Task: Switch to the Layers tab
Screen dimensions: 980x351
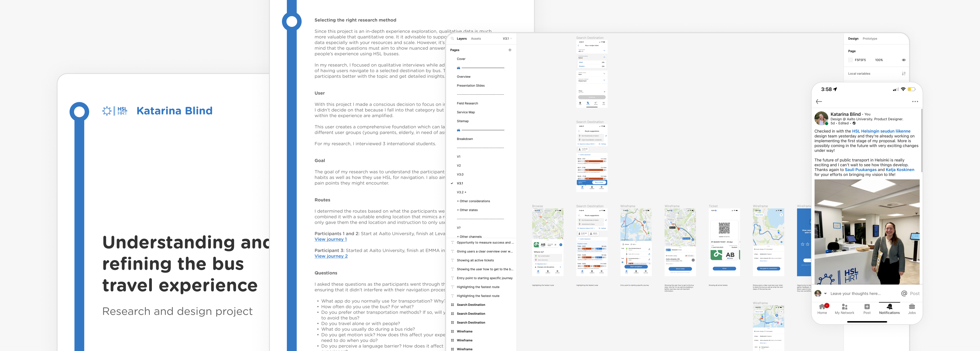Action: pyautogui.click(x=461, y=39)
